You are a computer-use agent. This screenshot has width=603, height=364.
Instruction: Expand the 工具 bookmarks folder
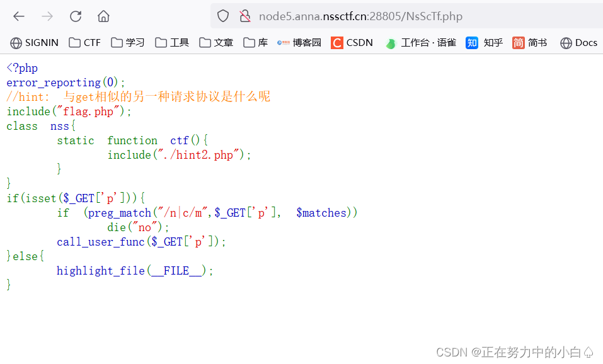(171, 43)
